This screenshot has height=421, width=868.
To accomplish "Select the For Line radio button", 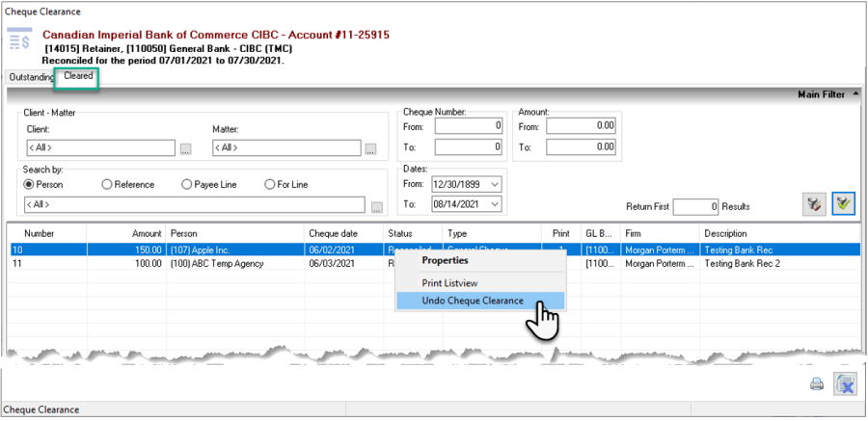I will pos(286,185).
